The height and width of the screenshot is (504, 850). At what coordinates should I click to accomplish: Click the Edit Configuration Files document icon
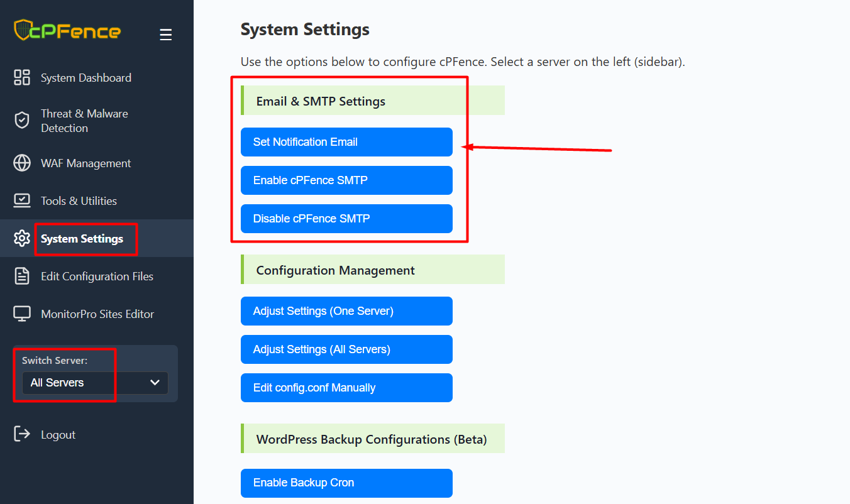pos(22,277)
